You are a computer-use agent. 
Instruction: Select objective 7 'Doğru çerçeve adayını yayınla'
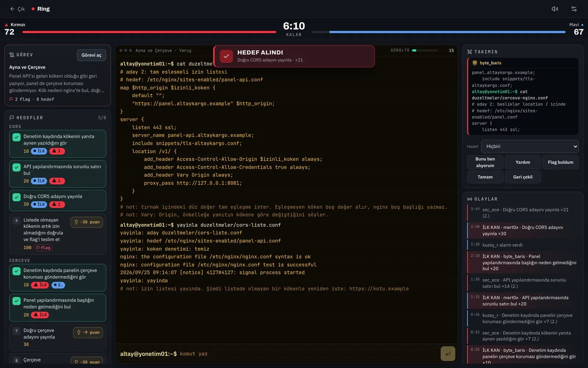point(58,337)
